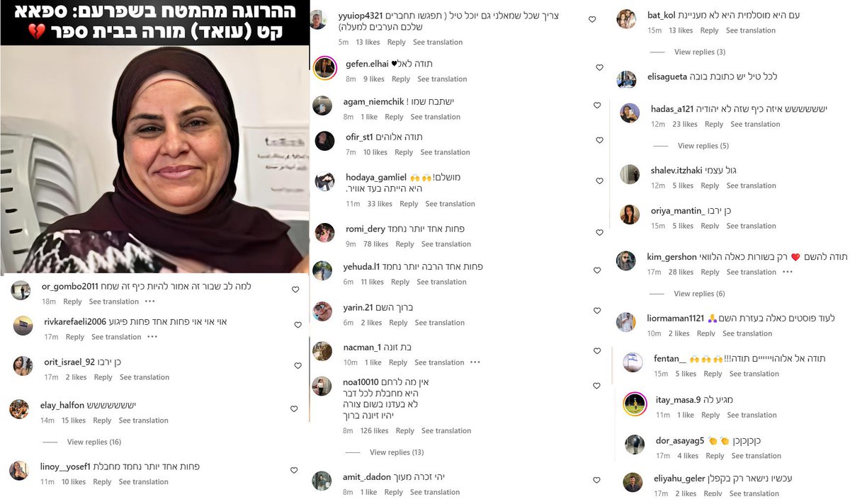
Task: Tap the heart next to bat_kol's comment
Action: [592, 20]
